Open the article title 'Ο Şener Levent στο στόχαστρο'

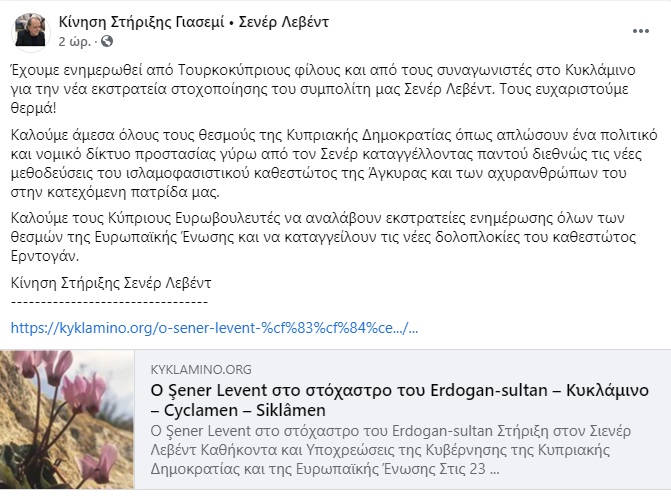point(399,400)
